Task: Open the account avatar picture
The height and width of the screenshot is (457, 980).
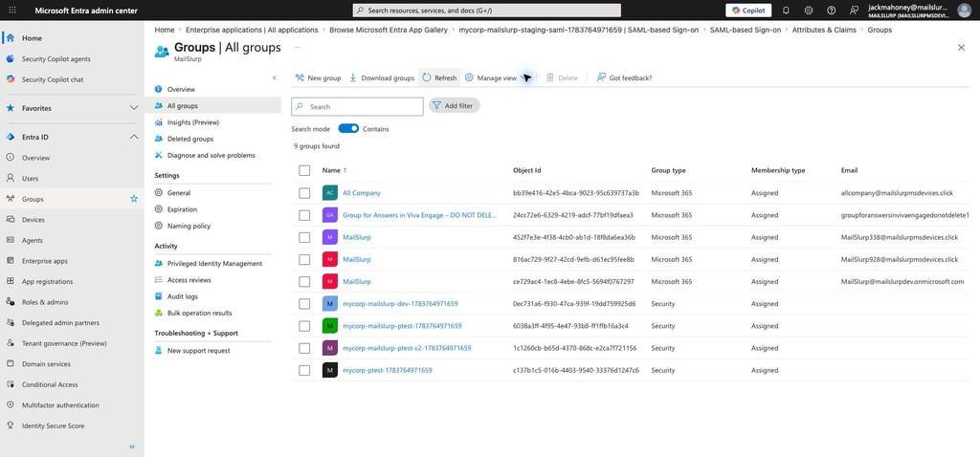Action: (965, 11)
